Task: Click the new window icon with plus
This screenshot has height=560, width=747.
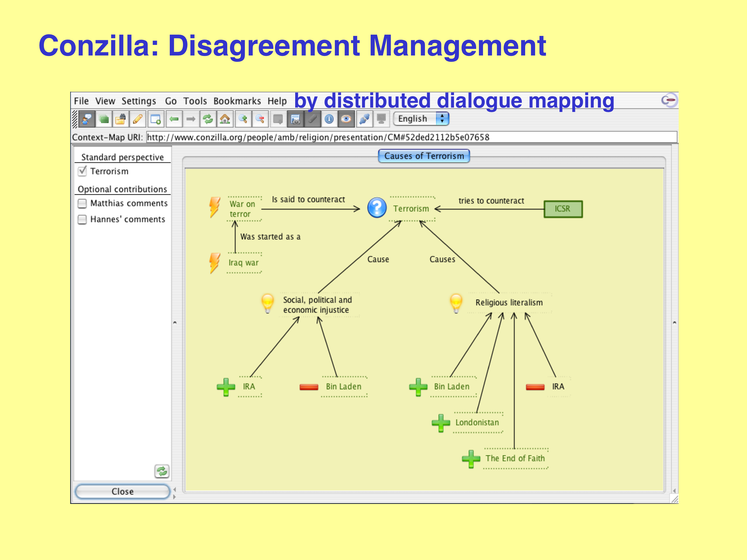Action: click(156, 119)
